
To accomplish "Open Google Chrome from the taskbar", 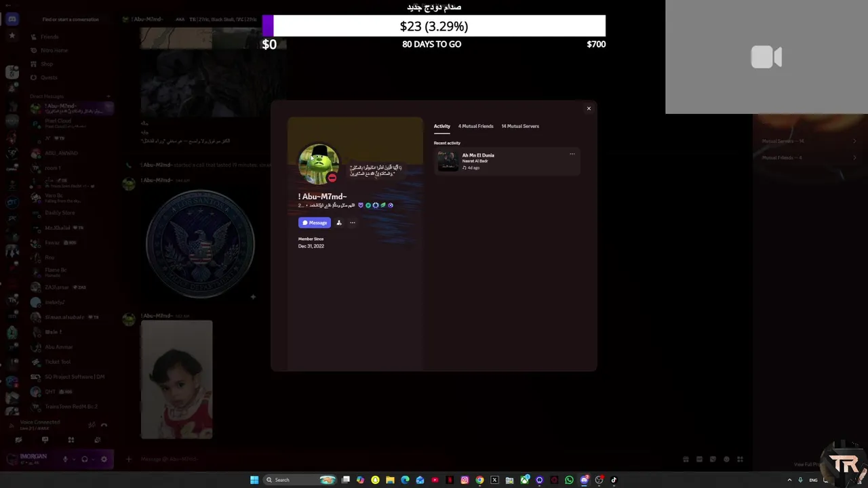I will [479, 480].
